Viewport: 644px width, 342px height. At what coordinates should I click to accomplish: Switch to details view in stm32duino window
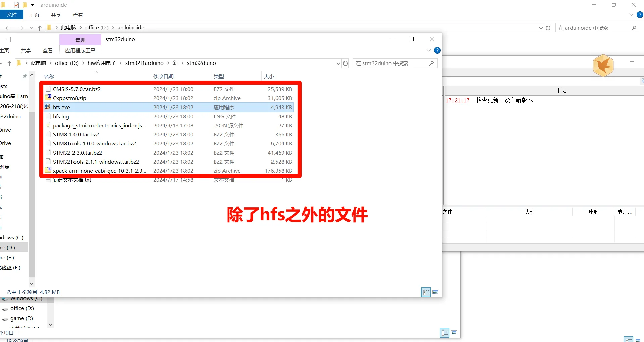point(426,292)
